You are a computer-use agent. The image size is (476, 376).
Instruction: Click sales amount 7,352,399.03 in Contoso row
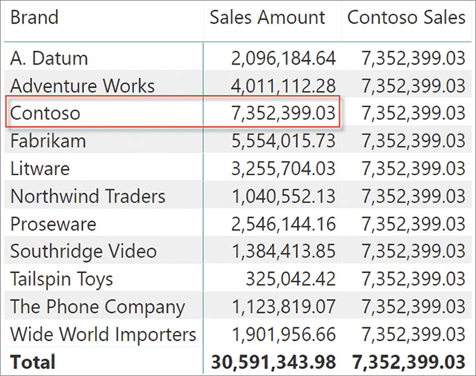(x=283, y=113)
